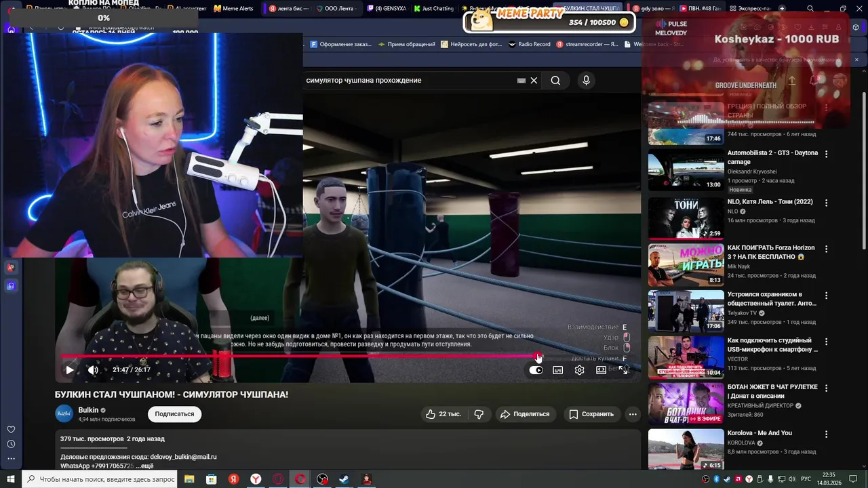Click the Поделиться share button

[x=525, y=414]
